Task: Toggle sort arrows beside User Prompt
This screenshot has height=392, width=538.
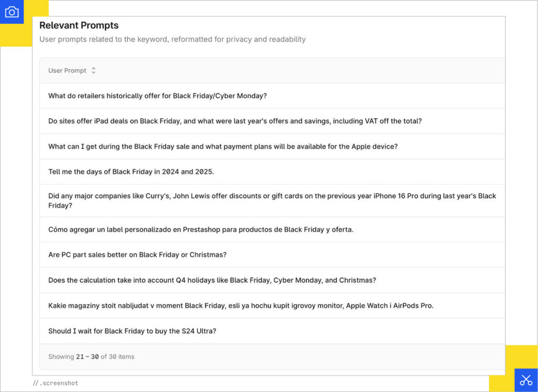Action: point(94,70)
